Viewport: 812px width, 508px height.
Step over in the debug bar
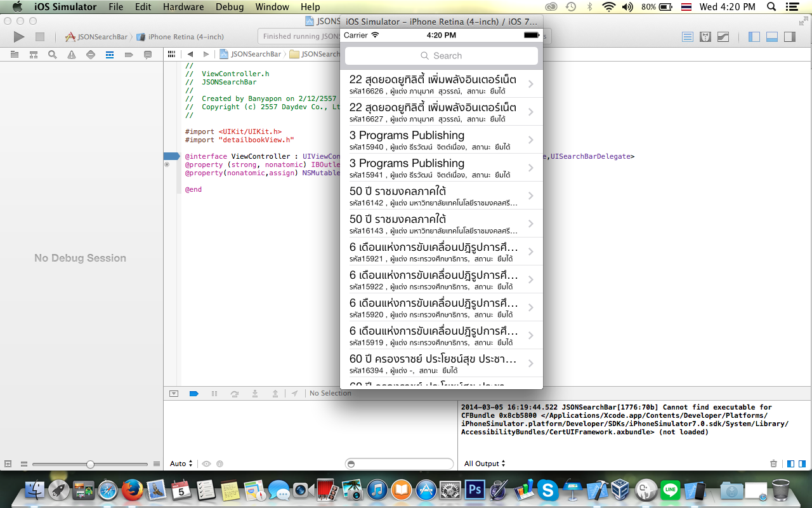235,394
